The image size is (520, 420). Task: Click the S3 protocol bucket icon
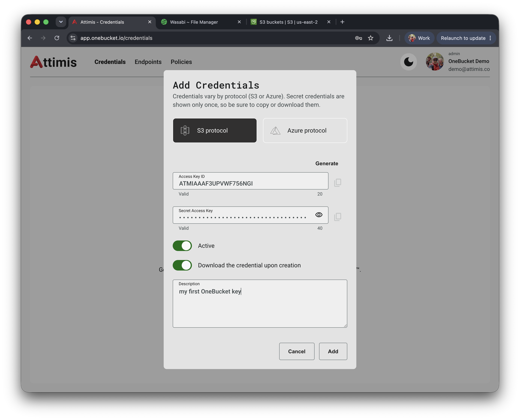pos(185,131)
